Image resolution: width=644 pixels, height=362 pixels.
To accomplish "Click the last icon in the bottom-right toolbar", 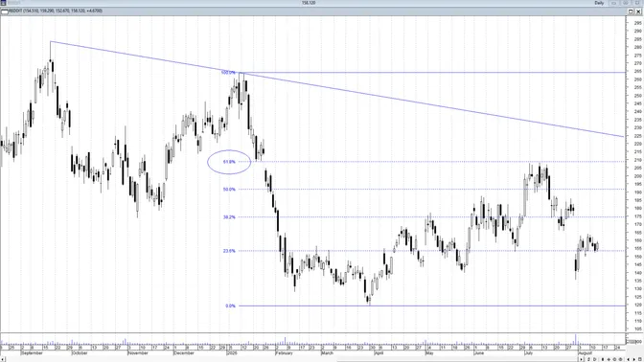I will 640,359.
